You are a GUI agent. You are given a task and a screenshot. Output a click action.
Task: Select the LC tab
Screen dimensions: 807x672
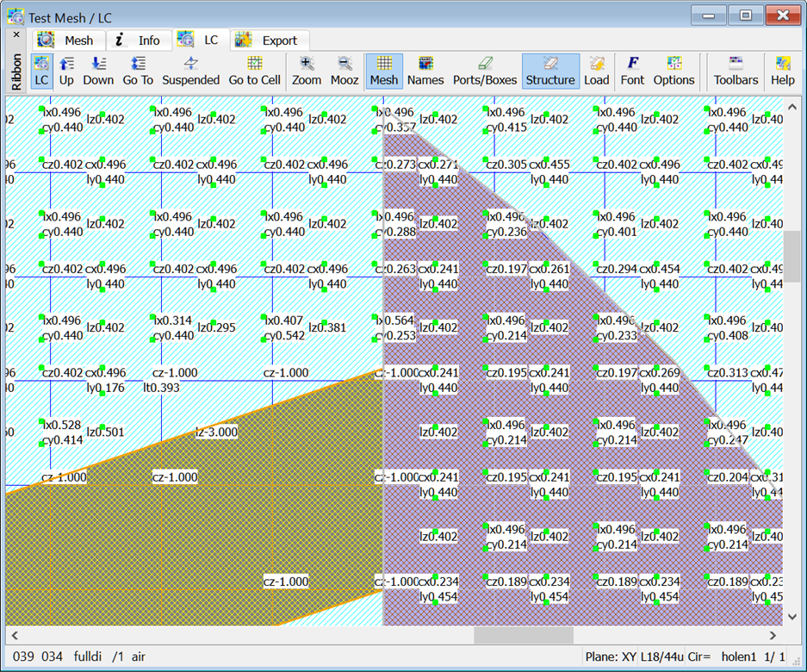pyautogui.click(x=200, y=40)
